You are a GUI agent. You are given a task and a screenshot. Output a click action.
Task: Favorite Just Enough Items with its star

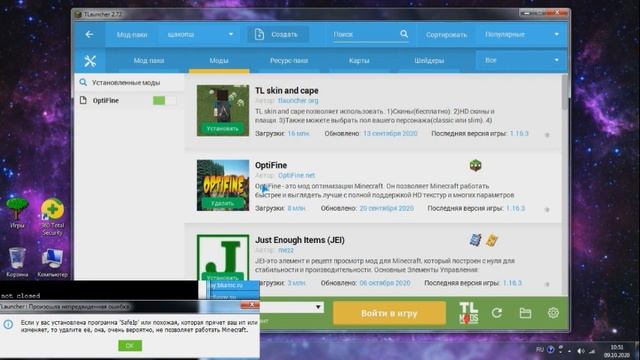[x=547, y=284]
